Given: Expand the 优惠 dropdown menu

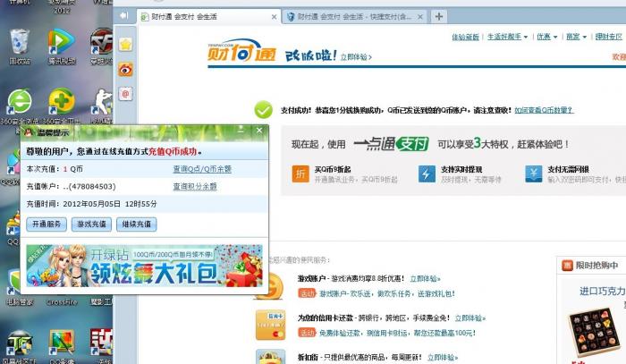Looking at the screenshot, I should (x=546, y=37).
